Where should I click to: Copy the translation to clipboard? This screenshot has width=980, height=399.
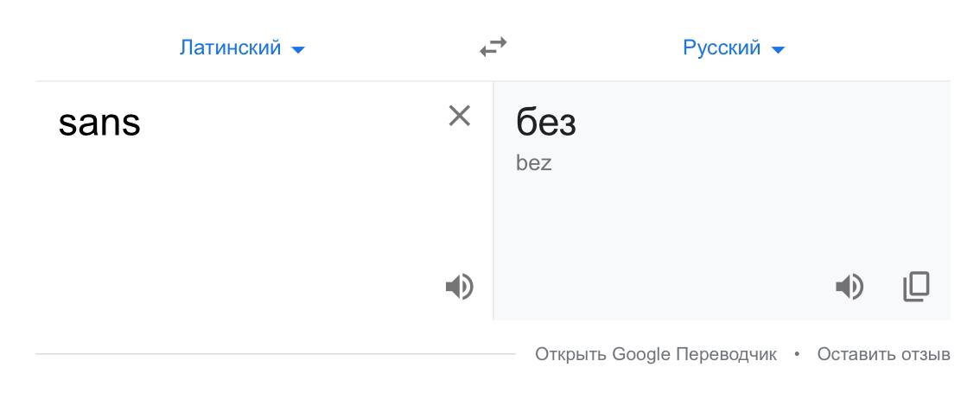(x=916, y=287)
